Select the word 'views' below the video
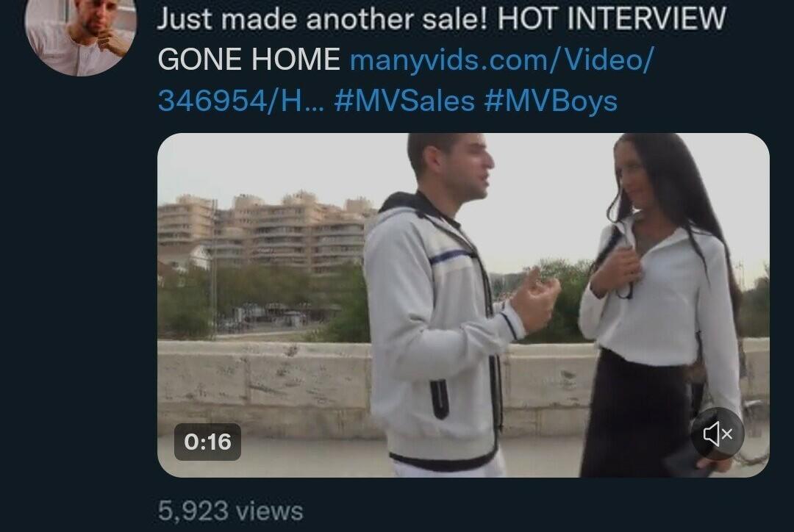794x532 pixels. pyautogui.click(x=269, y=511)
